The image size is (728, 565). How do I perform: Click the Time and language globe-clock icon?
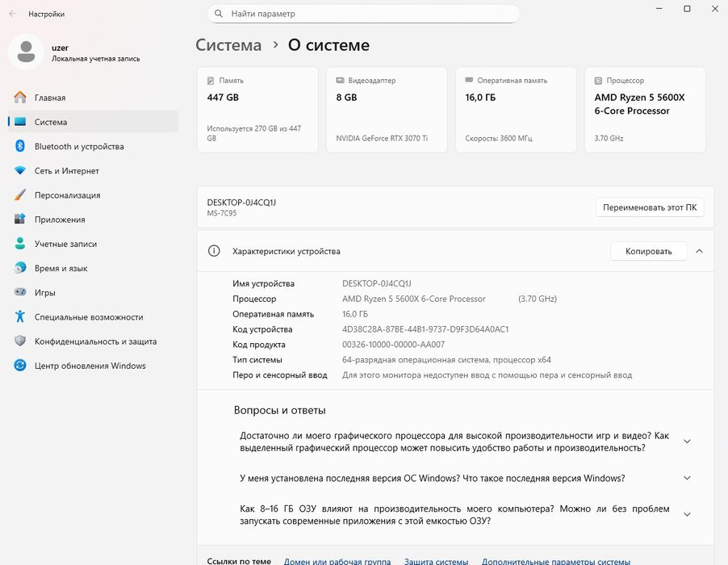(20, 268)
